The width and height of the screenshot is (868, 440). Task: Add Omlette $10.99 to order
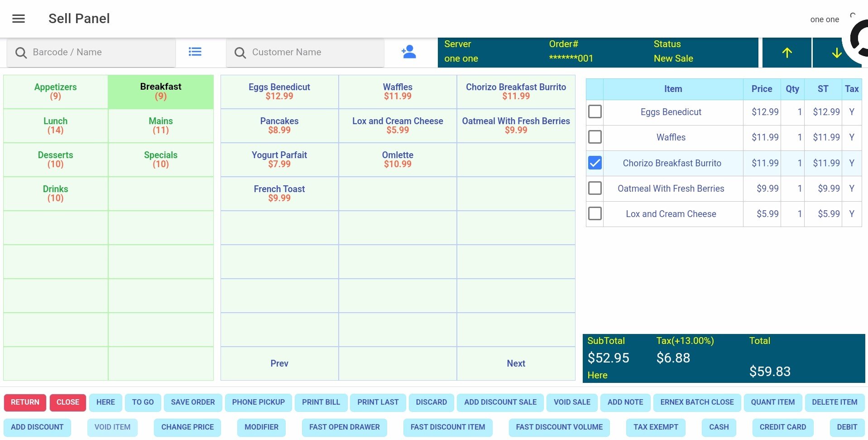click(x=398, y=160)
